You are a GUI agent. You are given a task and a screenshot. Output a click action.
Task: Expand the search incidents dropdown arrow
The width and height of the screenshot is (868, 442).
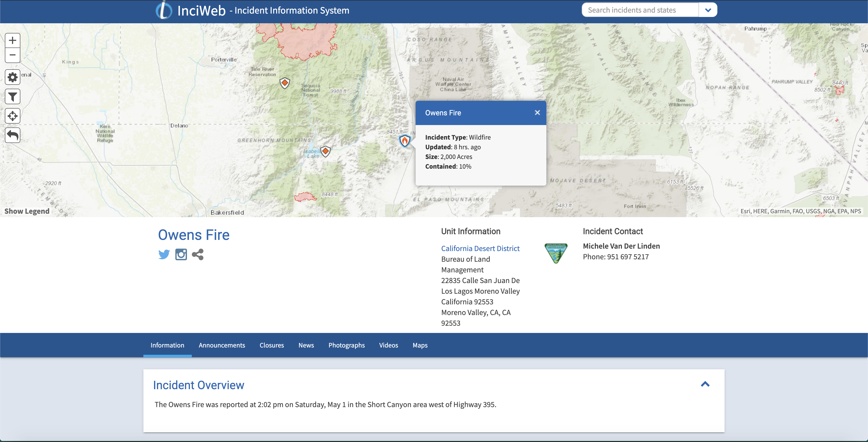click(708, 10)
